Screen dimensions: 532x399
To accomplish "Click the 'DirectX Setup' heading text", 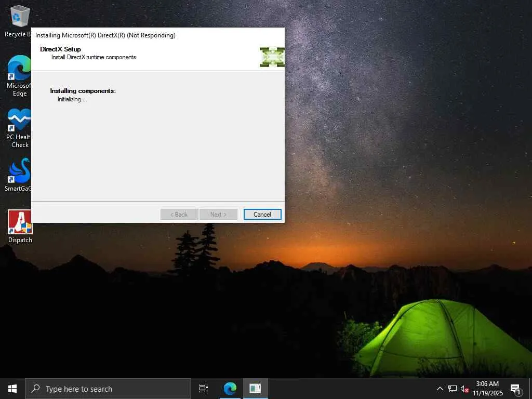I will (60, 49).
